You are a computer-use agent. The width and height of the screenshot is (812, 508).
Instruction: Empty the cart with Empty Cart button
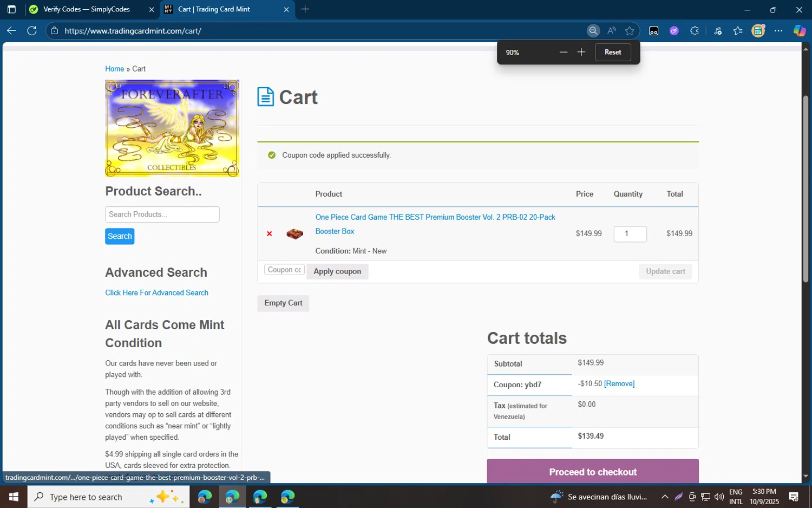coord(283,303)
